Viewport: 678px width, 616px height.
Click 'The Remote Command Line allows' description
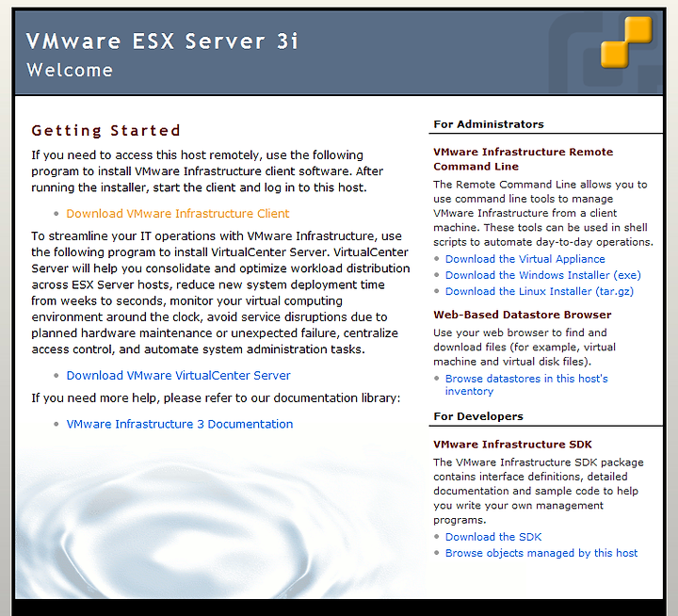click(543, 213)
